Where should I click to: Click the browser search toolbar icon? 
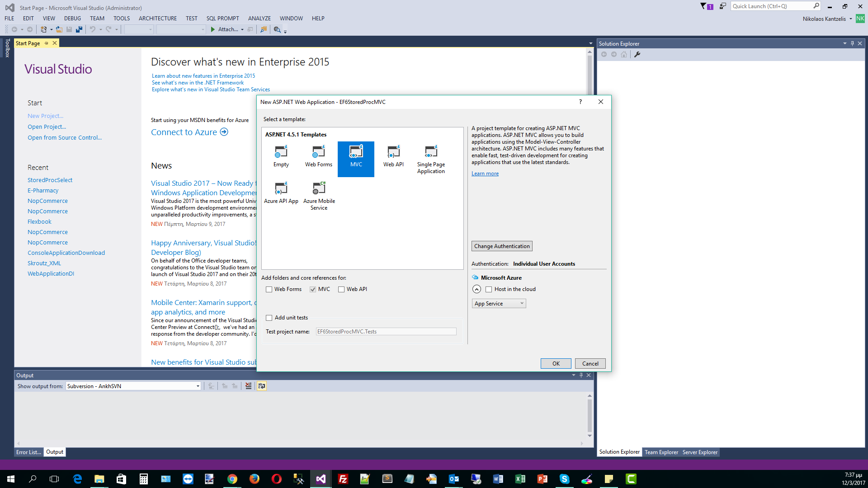(277, 29)
